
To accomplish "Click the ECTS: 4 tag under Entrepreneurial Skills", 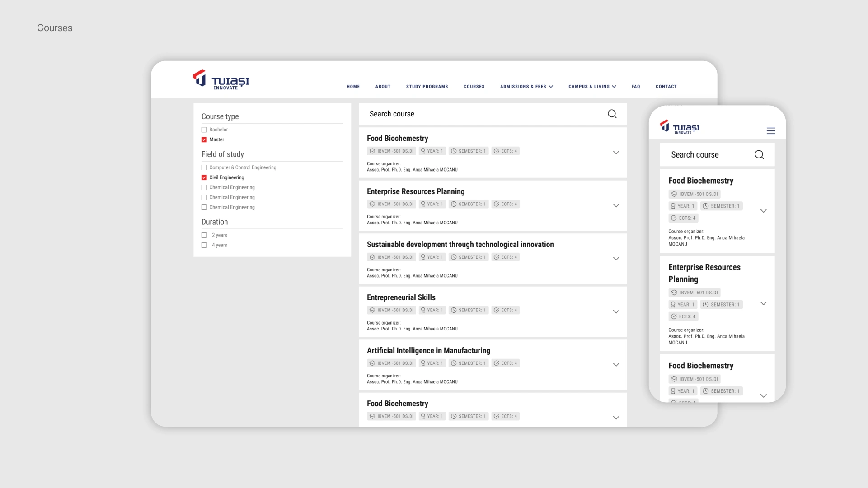I will click(x=505, y=310).
